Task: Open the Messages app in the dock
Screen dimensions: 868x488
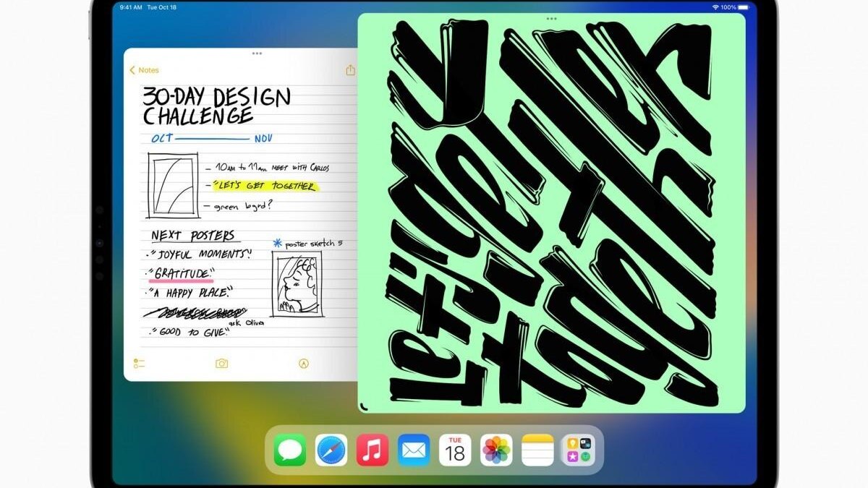Action: click(x=290, y=450)
